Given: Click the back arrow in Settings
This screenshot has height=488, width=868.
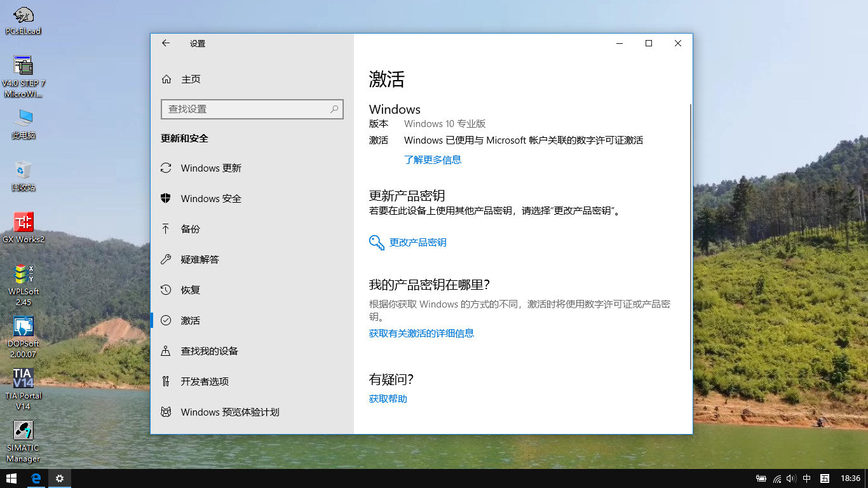Looking at the screenshot, I should (166, 43).
